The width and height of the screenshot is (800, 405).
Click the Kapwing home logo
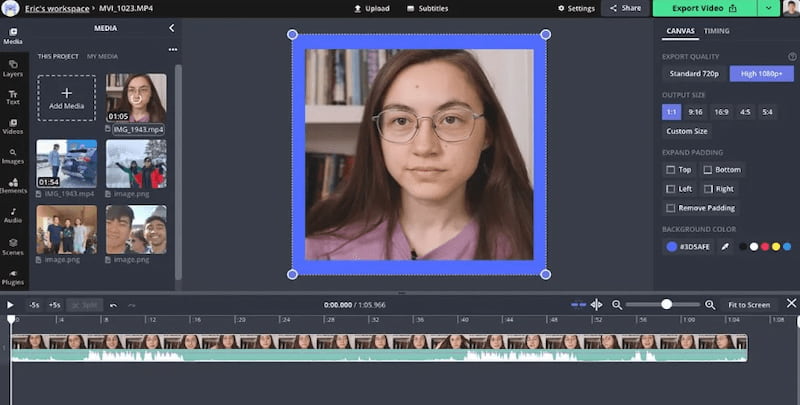(11, 8)
